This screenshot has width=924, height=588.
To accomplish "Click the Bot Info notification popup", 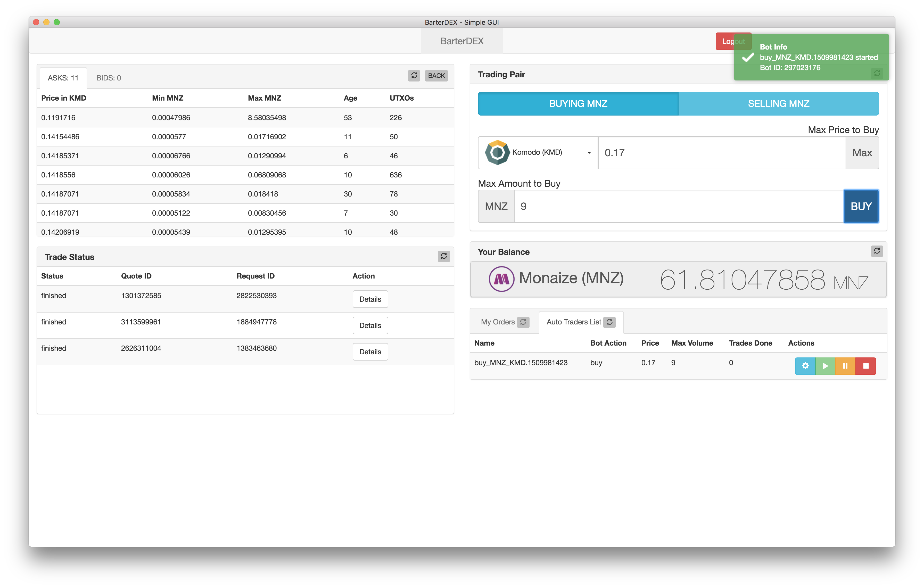I will click(x=811, y=57).
